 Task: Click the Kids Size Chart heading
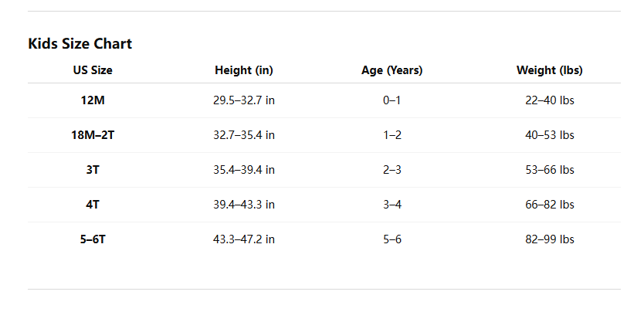[x=80, y=44]
